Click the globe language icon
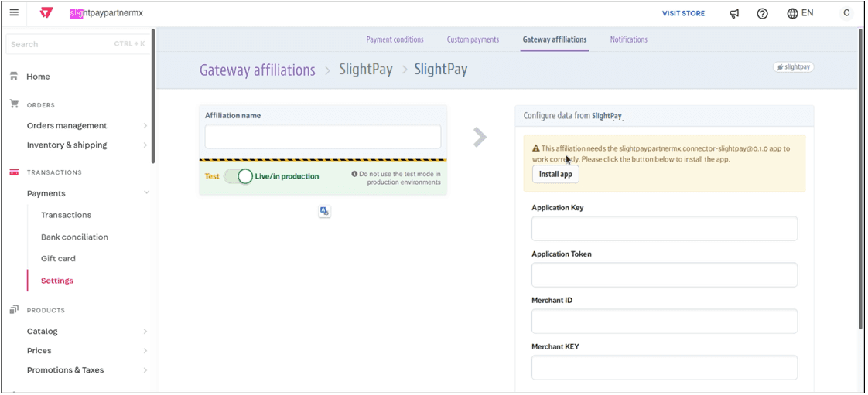Image resolution: width=868 pixels, height=395 pixels. click(x=792, y=13)
